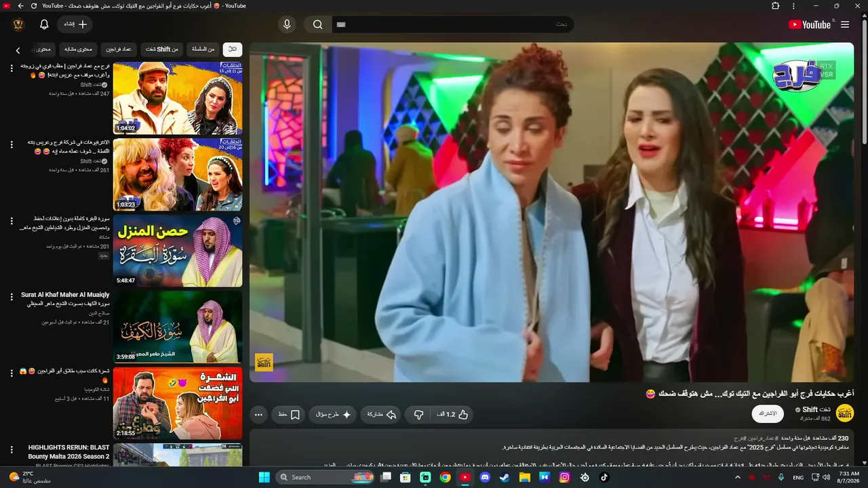Start voice search with the microphone
The width and height of the screenshot is (868, 488).
pyautogui.click(x=287, y=24)
